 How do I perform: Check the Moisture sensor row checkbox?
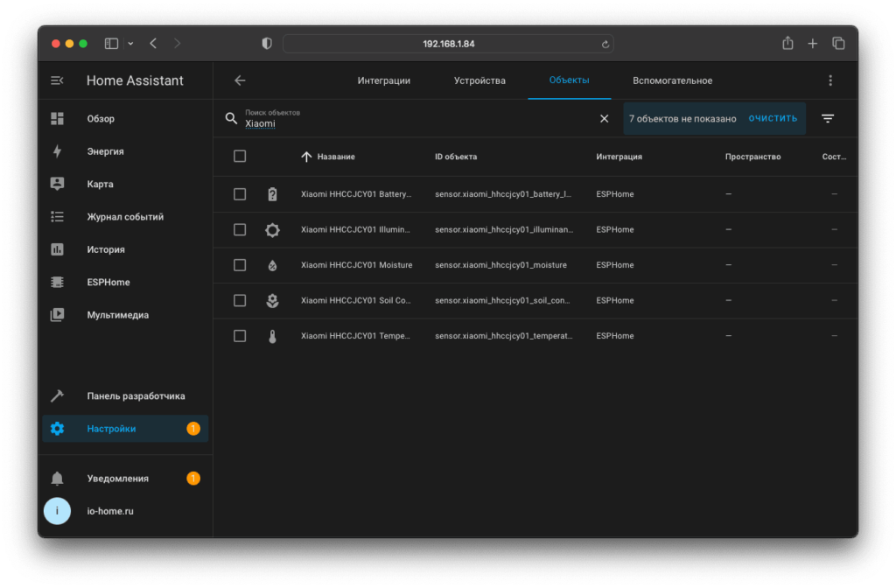[x=240, y=265]
